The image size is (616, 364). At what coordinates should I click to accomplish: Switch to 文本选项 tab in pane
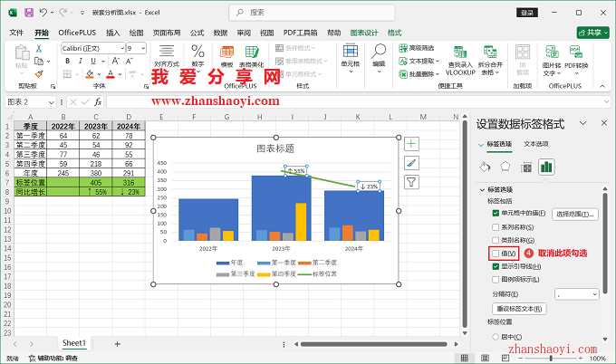point(536,144)
